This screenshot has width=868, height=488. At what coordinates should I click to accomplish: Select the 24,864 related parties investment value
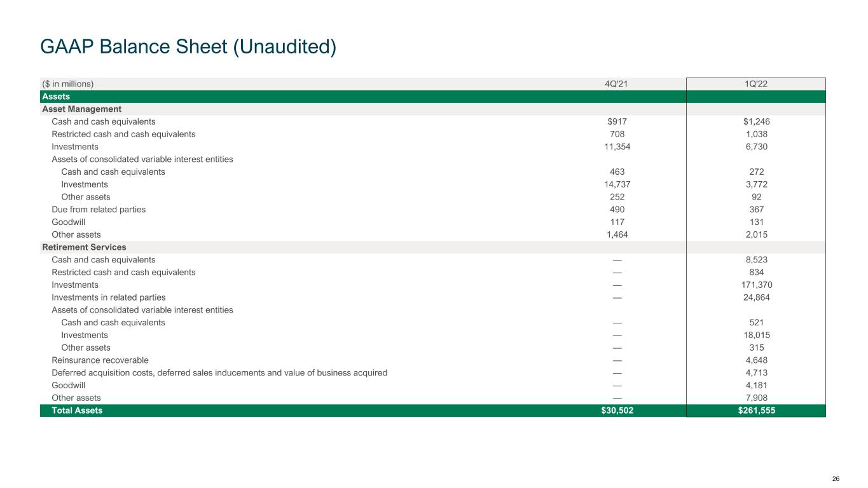[755, 297]
